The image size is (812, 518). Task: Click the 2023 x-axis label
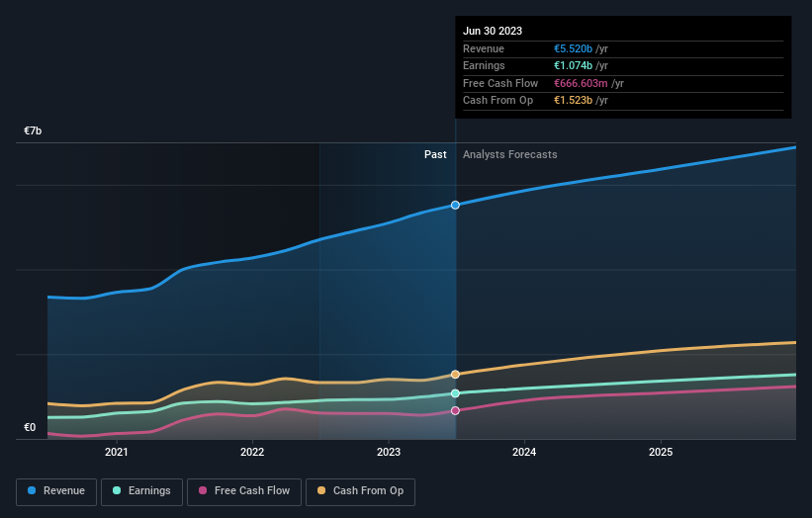coord(389,452)
